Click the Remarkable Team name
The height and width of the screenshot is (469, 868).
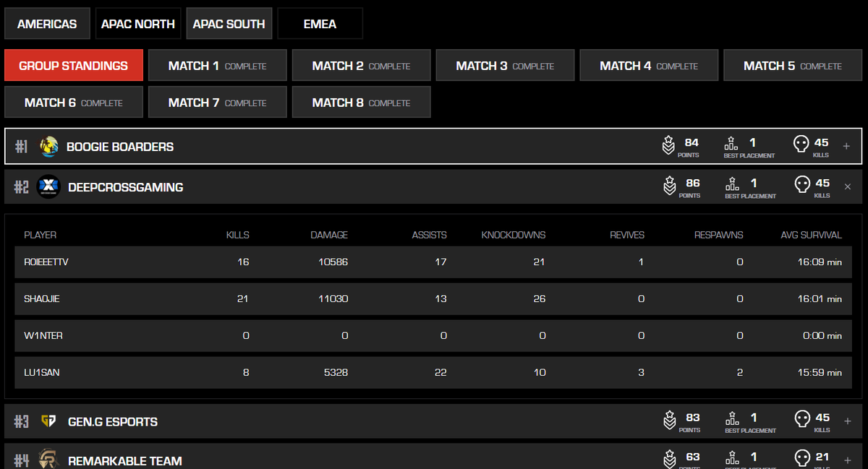(x=125, y=460)
